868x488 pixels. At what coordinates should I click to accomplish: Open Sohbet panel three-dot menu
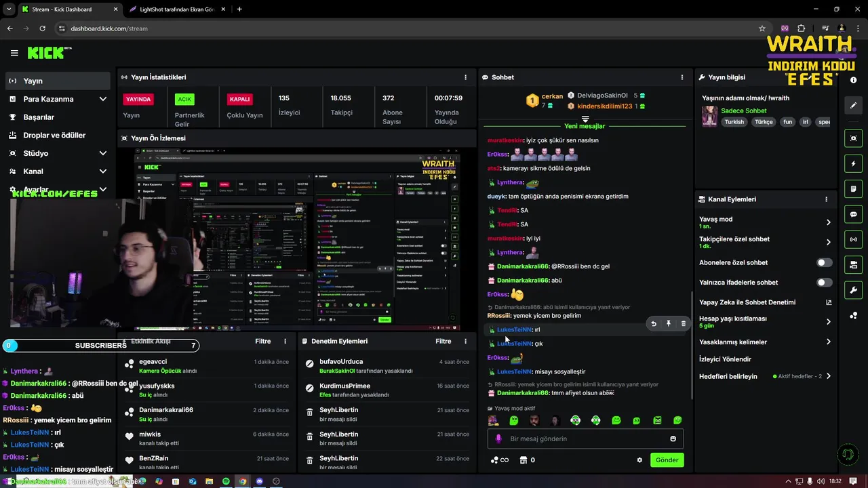click(x=682, y=77)
